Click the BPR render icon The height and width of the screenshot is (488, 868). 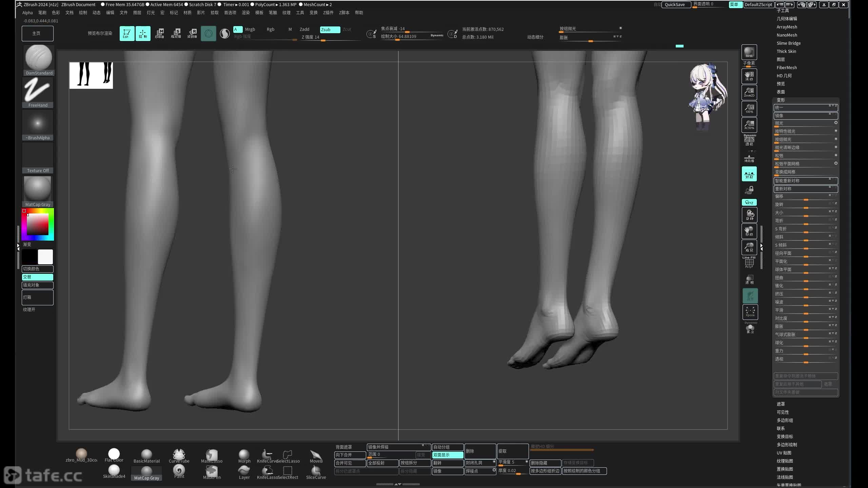749,52
